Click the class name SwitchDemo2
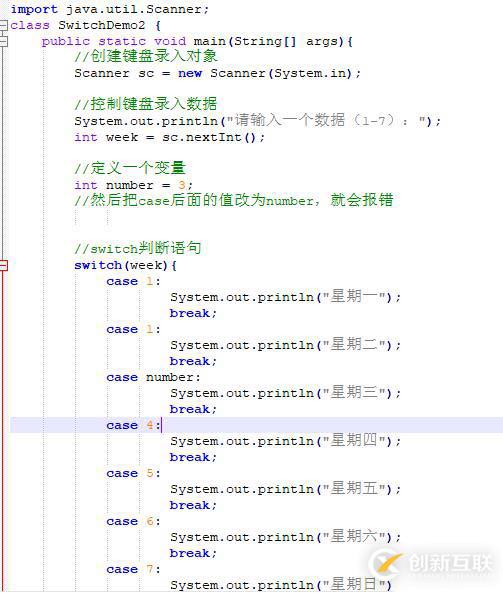The image size is (503, 593). coord(101,25)
